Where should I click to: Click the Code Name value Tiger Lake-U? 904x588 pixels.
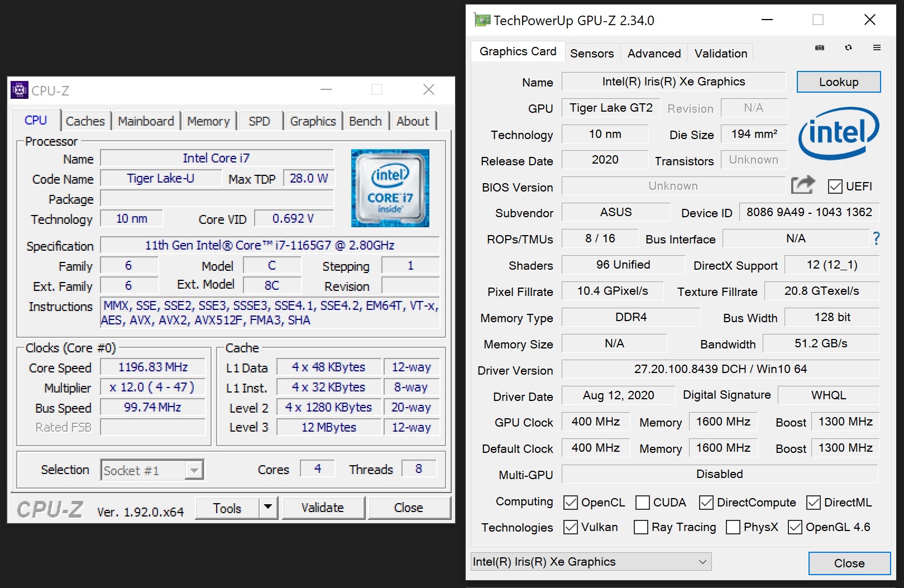click(x=161, y=178)
